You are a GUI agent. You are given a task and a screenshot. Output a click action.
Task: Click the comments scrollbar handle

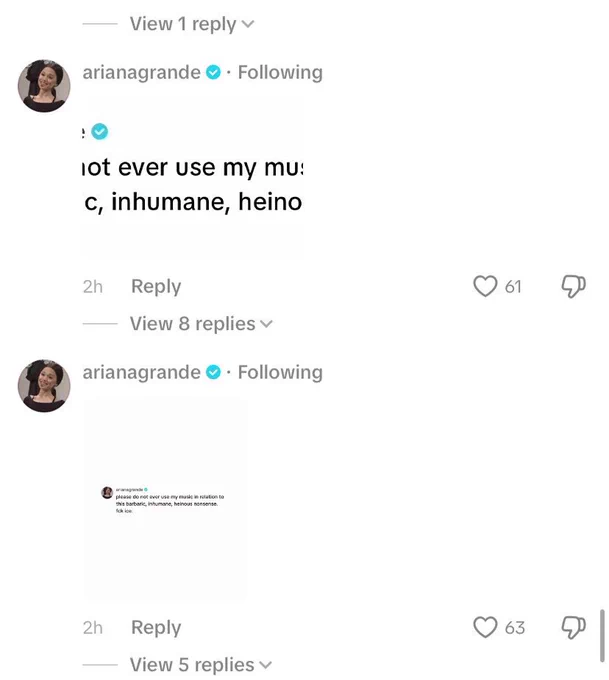(602, 636)
